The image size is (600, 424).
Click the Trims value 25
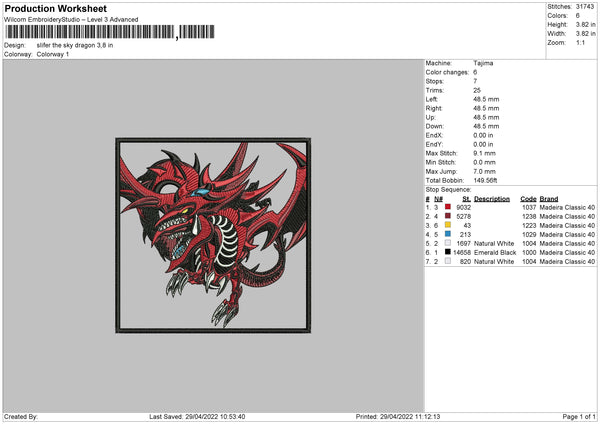477,90
